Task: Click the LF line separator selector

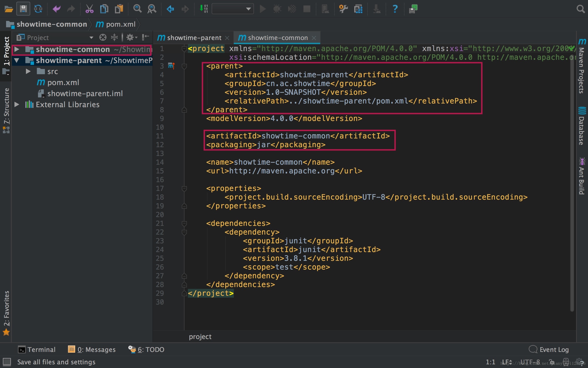Action: (x=507, y=362)
